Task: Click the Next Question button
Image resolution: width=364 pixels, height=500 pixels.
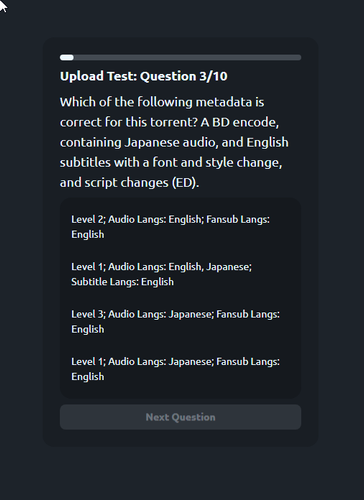Action: (180, 417)
